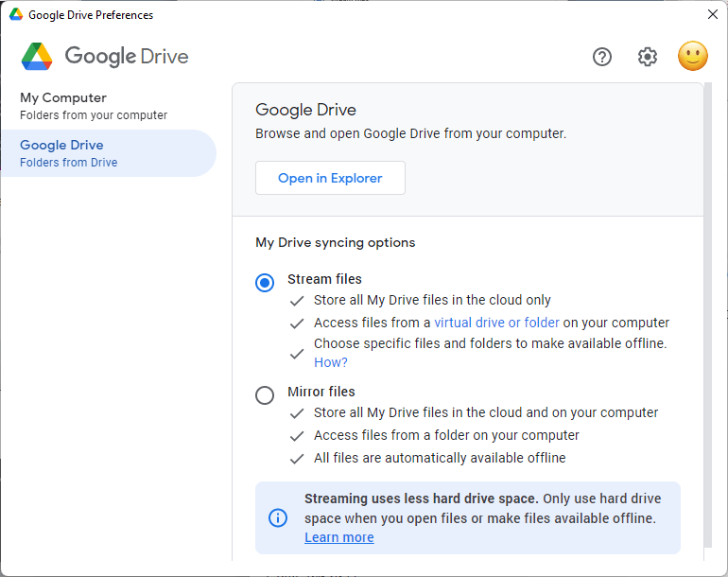728x577 pixels.
Task: Select the Stream files radio button
Action: (265, 283)
